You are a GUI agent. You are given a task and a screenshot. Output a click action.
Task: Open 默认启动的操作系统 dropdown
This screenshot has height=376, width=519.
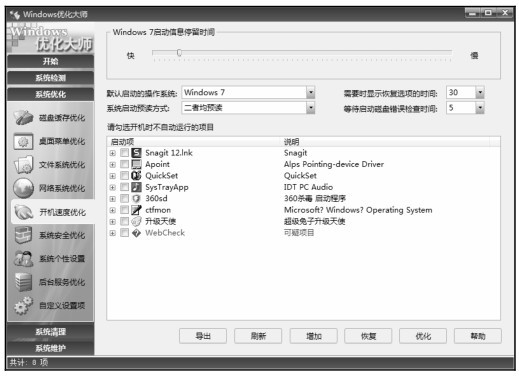click(x=310, y=92)
